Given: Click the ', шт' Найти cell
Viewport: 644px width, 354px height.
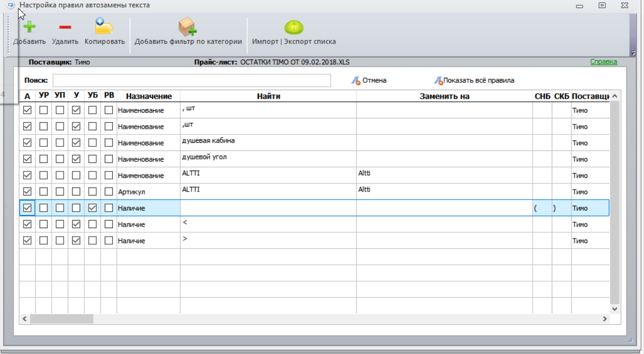Looking at the screenshot, I should 268,110.
